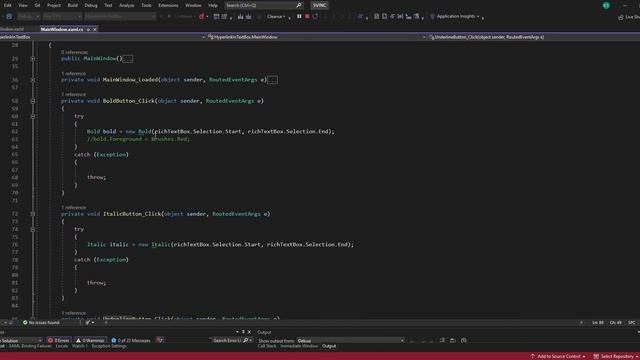Collapse the ItalicButton_Click method

(33, 214)
